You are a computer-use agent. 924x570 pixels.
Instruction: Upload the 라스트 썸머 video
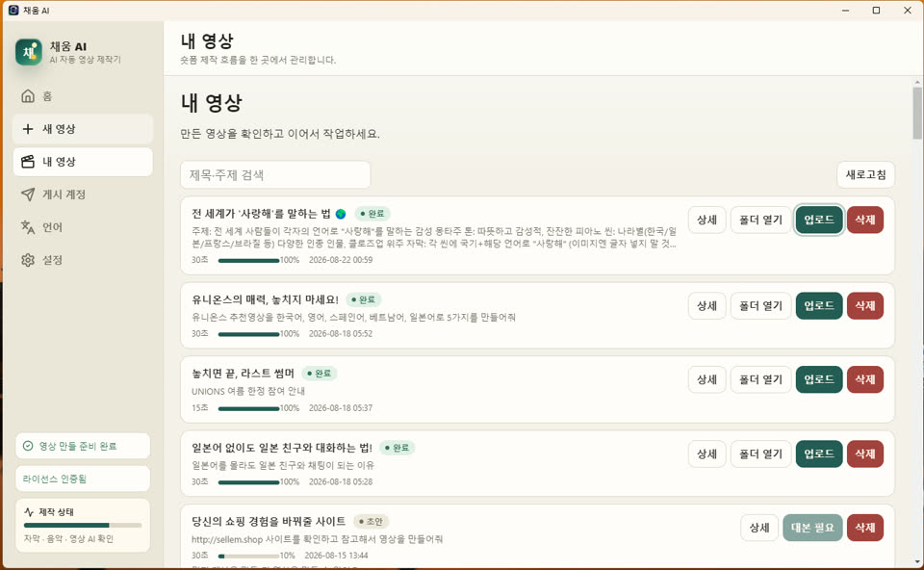tap(819, 379)
